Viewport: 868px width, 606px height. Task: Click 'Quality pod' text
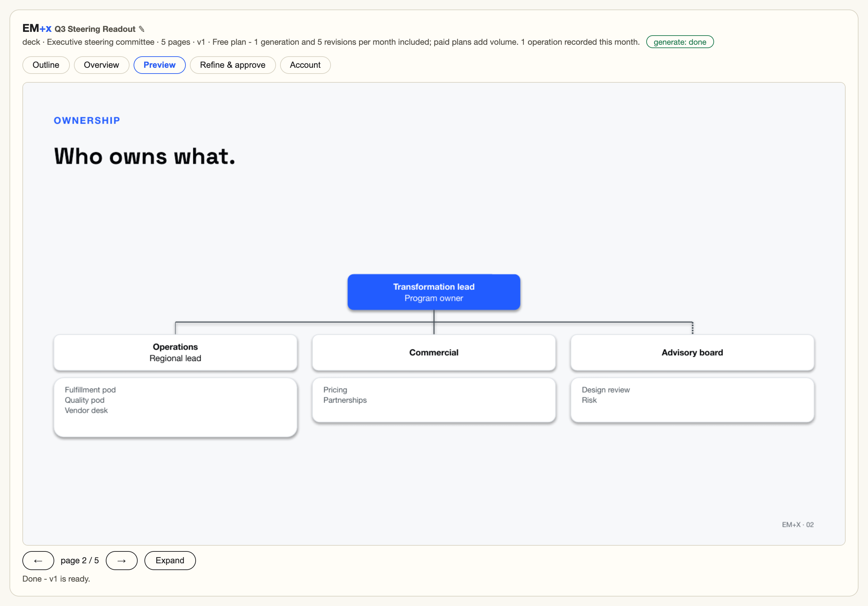(85, 400)
